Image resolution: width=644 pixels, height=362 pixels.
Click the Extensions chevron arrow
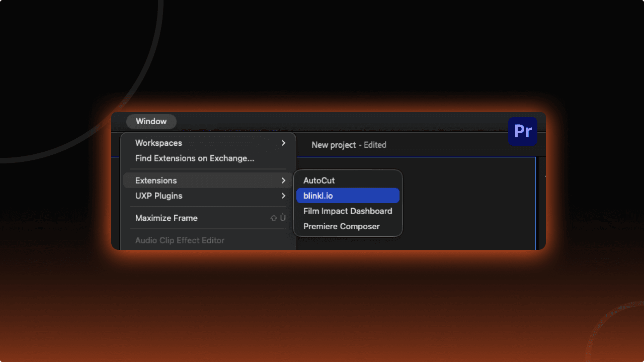coord(283,180)
